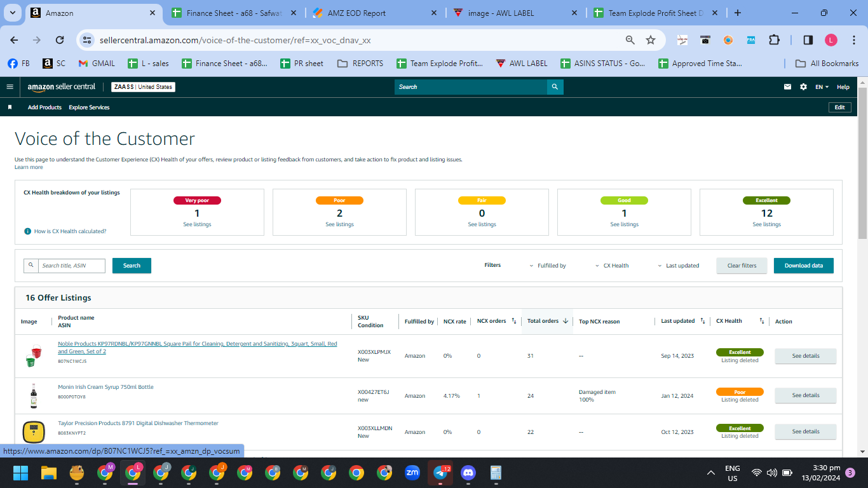
Task: Expand the Last updated filter dropdown
Action: click(678, 266)
